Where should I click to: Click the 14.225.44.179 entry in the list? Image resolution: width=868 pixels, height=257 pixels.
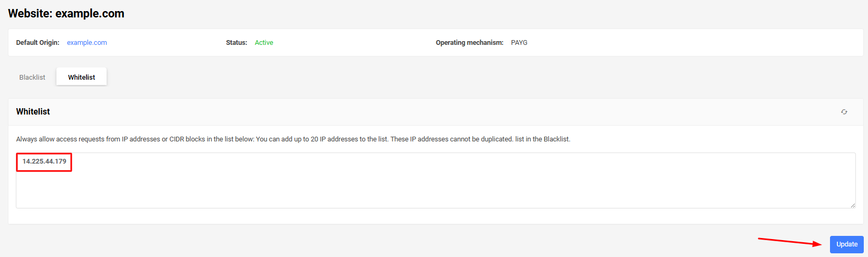[x=44, y=161]
